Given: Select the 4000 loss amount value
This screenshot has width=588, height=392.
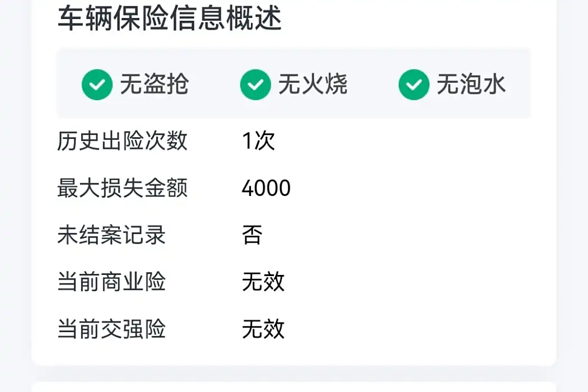Looking at the screenshot, I should 266,188.
